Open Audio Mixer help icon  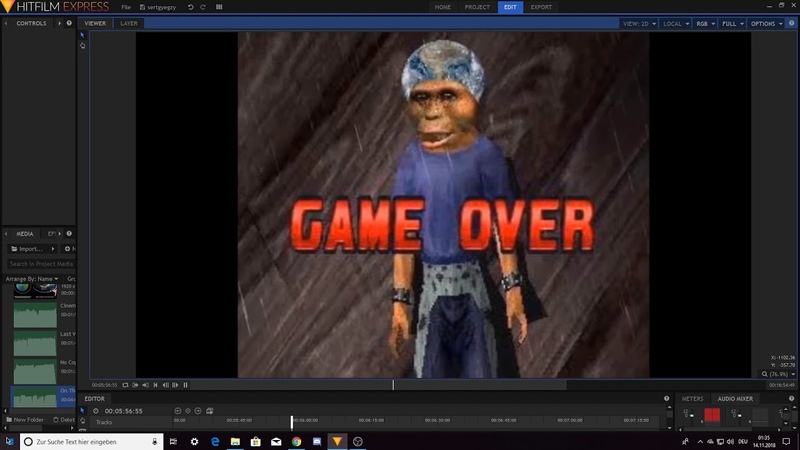[791, 398]
